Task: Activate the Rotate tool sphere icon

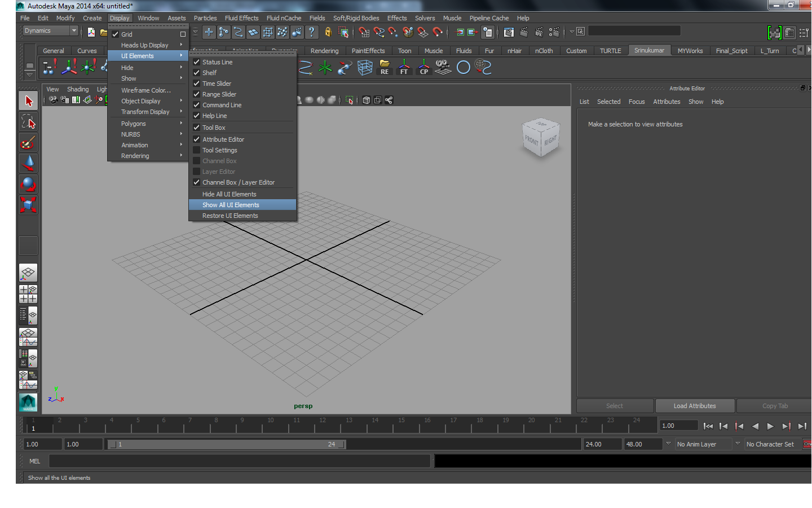Action: pos(28,184)
